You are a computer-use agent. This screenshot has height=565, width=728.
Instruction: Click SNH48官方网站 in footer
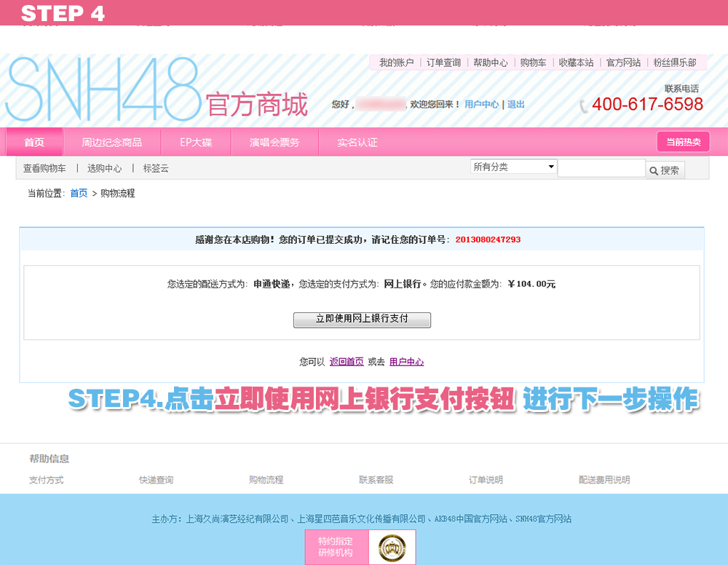(x=543, y=518)
